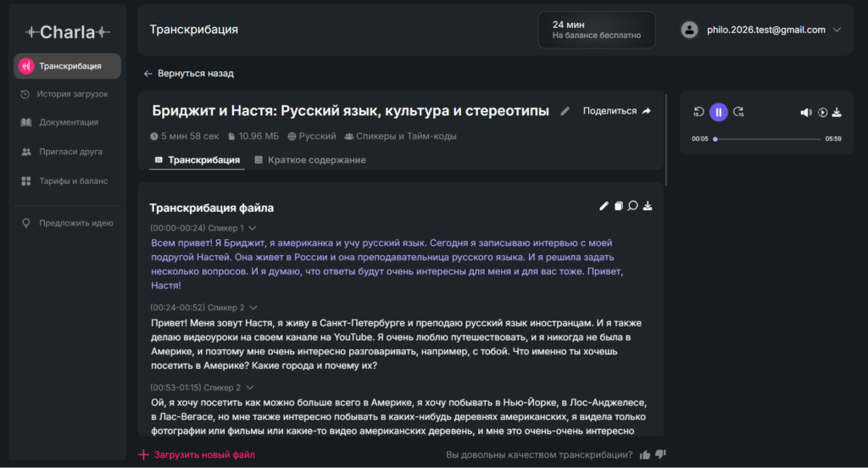Click the transcript panel vertical scrollbar
This screenshot has width=868, height=468.
(x=666, y=140)
